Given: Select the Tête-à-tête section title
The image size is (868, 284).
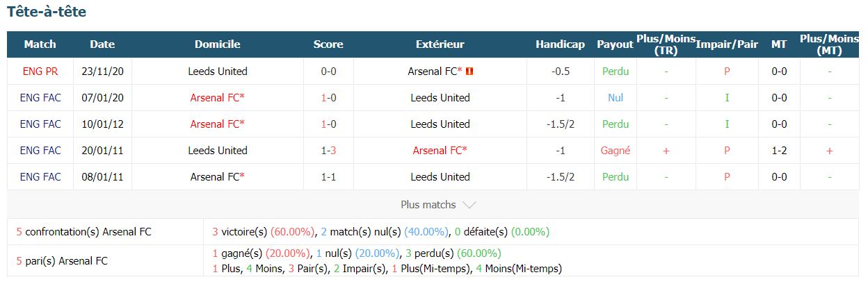Looking at the screenshot, I should pyautogui.click(x=47, y=12).
